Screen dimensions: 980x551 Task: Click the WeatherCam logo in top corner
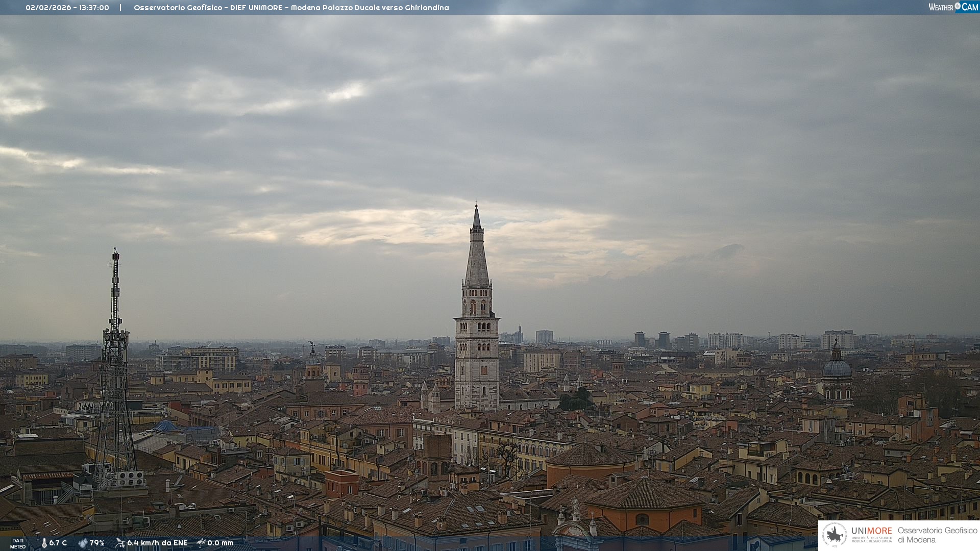pos(952,7)
